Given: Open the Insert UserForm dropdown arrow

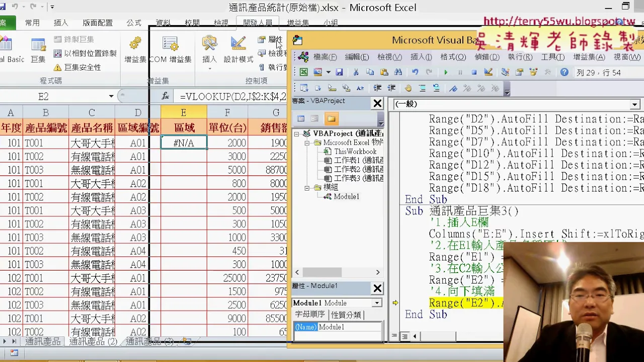Looking at the screenshot, I should [x=328, y=72].
